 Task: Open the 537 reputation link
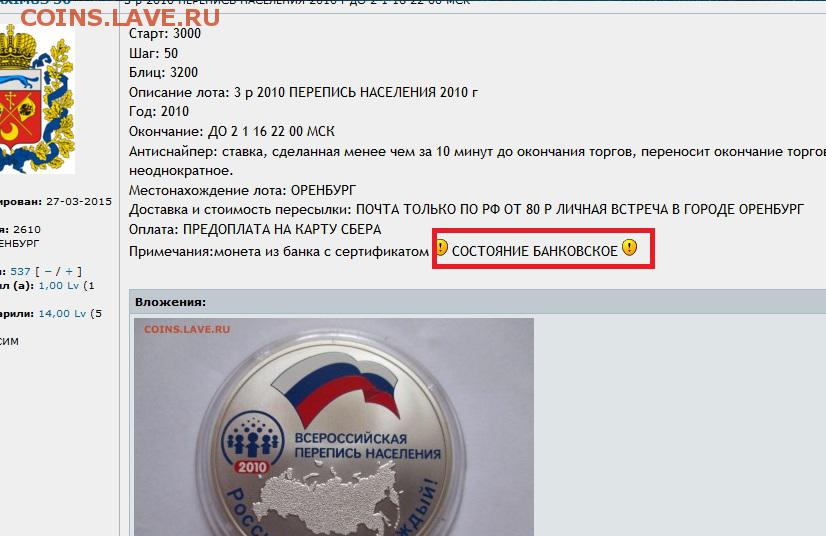(20, 271)
